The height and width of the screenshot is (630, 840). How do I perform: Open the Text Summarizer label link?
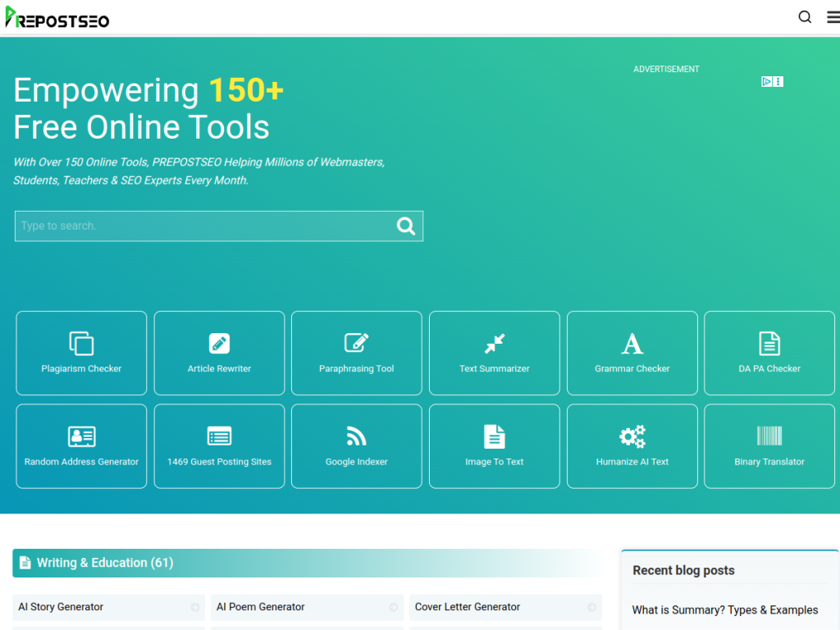pyautogui.click(x=495, y=368)
